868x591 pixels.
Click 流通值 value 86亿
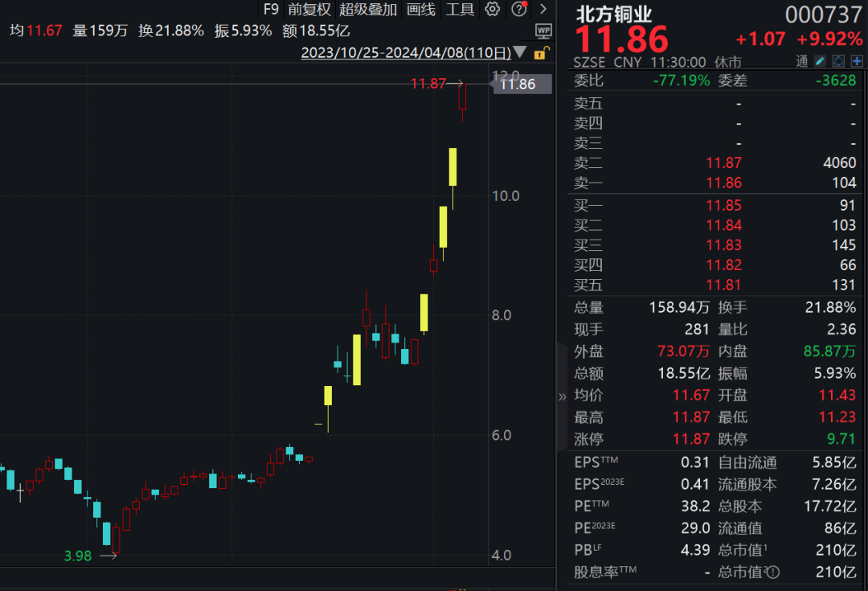click(841, 528)
